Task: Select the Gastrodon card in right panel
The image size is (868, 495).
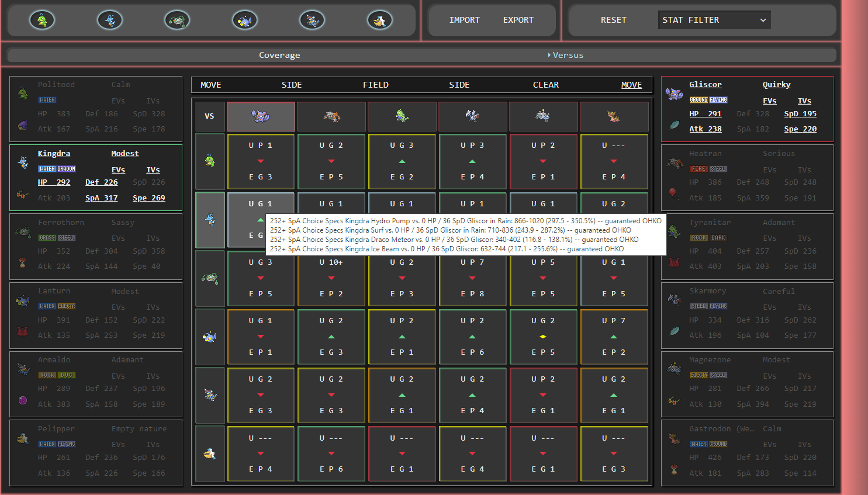Action: click(747, 453)
